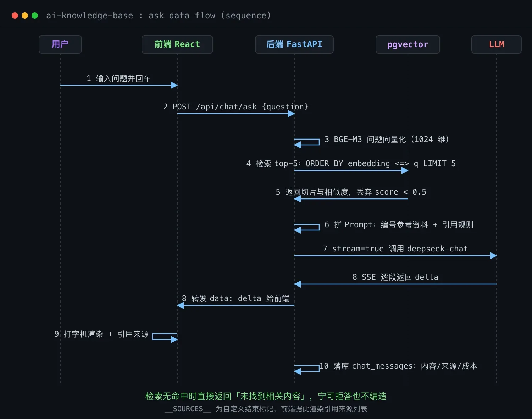Screen dimensions: 532x419
Task: Select the 用户 participant box
Action: point(60,44)
